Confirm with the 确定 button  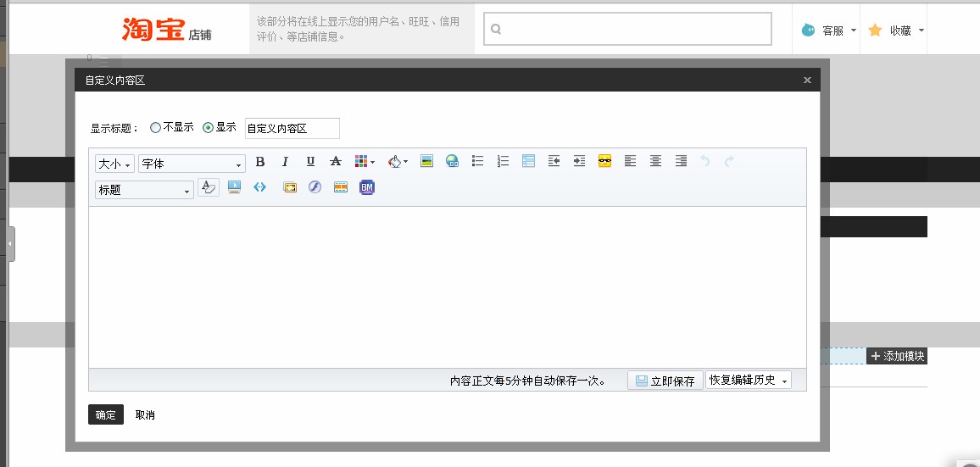(x=106, y=414)
